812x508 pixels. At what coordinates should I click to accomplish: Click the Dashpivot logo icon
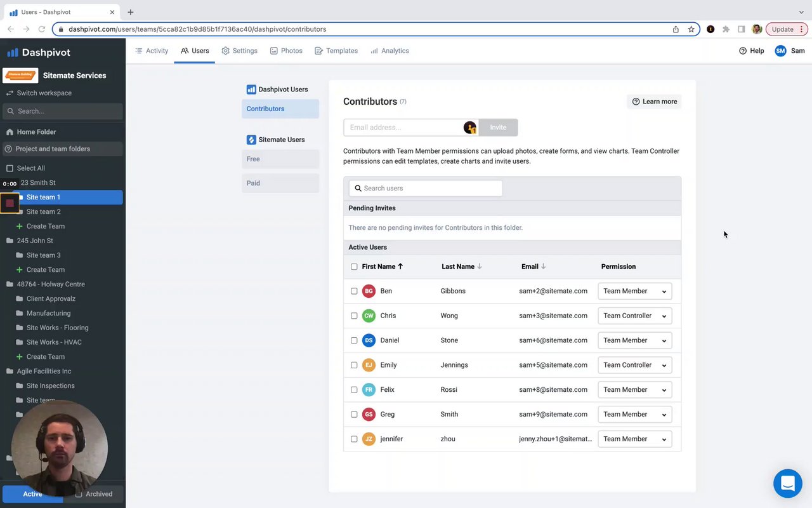(x=13, y=53)
